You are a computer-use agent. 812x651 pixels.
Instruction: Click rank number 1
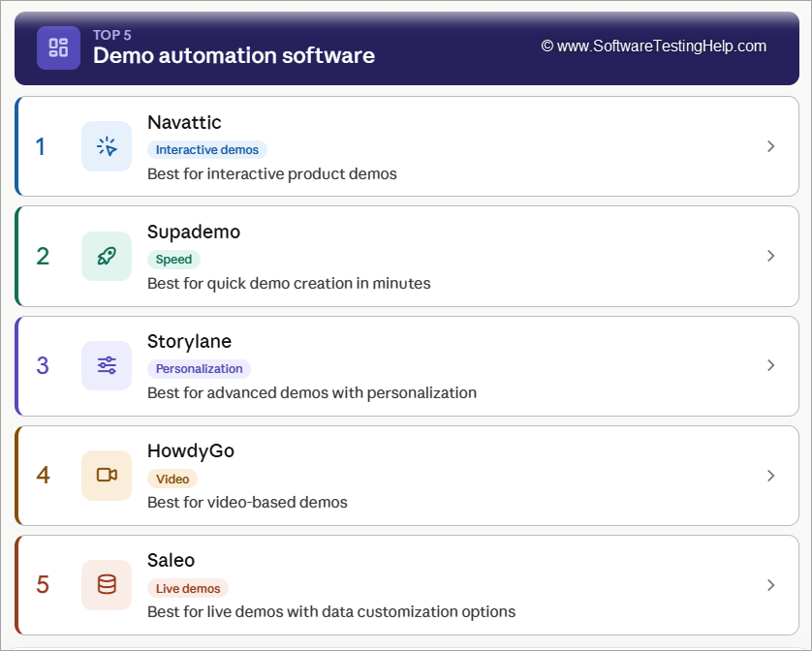(x=41, y=146)
